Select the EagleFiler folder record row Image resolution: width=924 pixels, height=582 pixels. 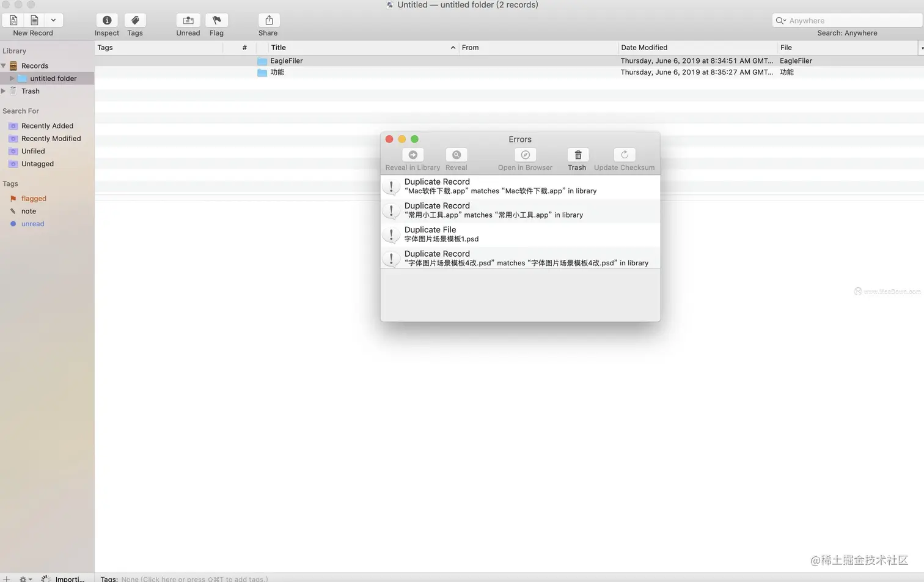point(509,61)
